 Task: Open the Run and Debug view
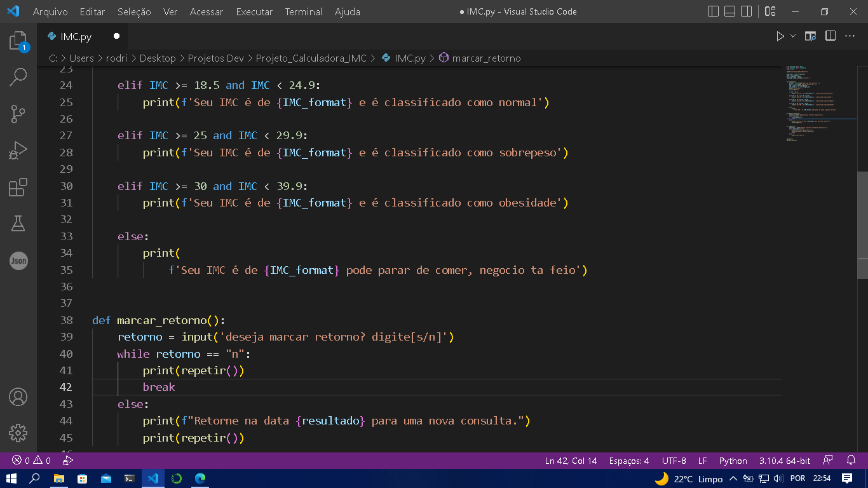tap(18, 151)
